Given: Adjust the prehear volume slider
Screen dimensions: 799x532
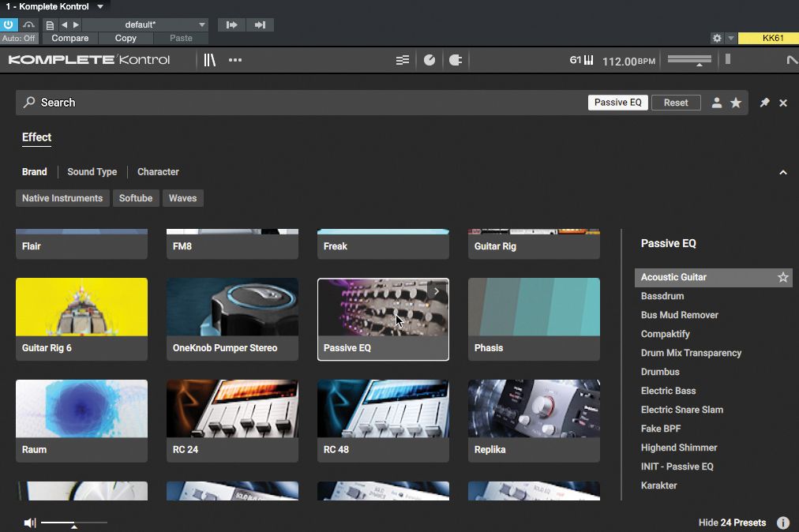Looking at the screenshot, I should pyautogui.click(x=73, y=523).
